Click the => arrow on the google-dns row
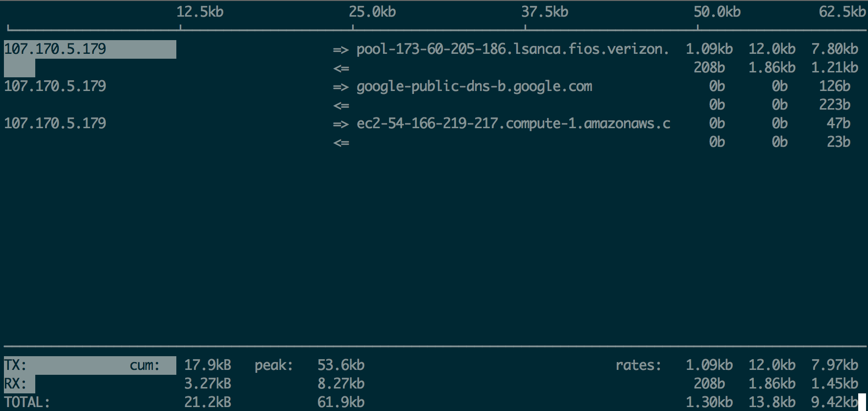The height and width of the screenshot is (411, 868). (x=341, y=87)
